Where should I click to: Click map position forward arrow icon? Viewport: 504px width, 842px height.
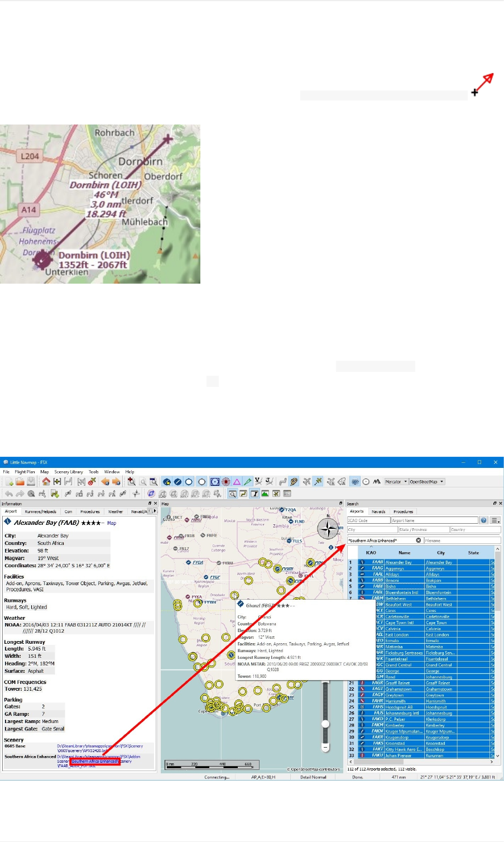tap(116, 481)
